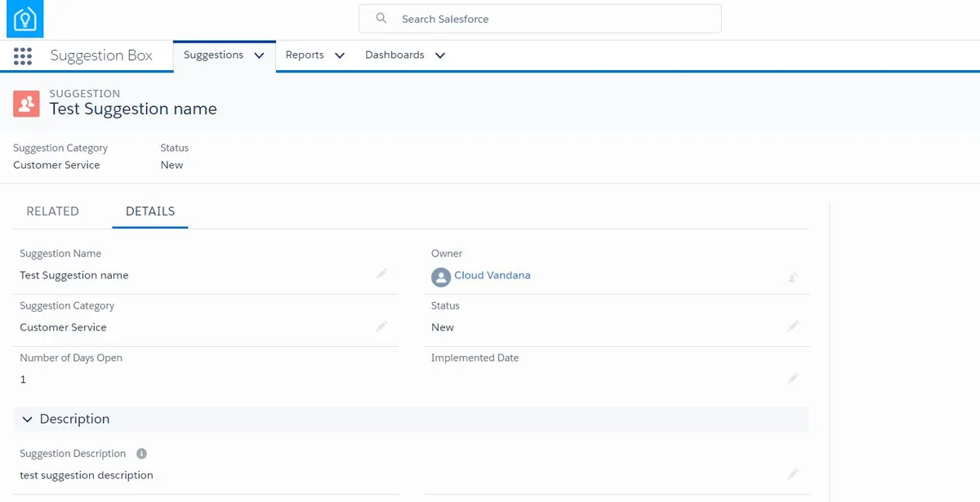The image size is (980, 502).
Task: Click the Search Salesforce input field
Action: click(540, 19)
